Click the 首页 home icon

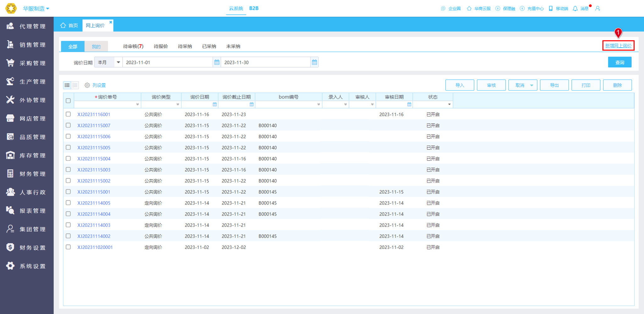(x=63, y=25)
